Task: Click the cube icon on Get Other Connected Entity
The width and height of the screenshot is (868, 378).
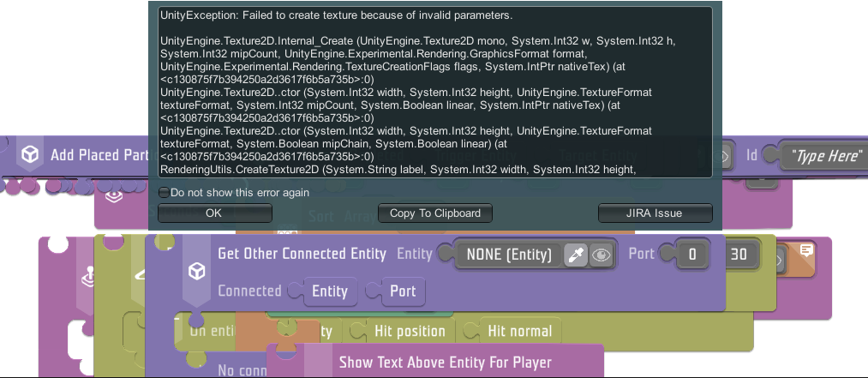Action: point(197,272)
